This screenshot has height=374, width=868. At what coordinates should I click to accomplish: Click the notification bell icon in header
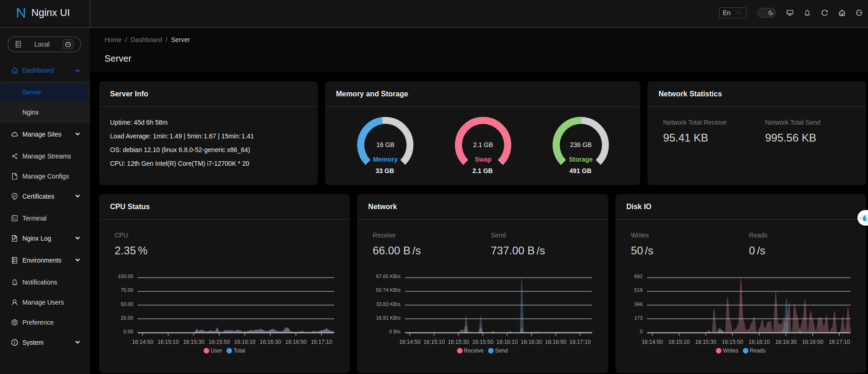tap(807, 13)
